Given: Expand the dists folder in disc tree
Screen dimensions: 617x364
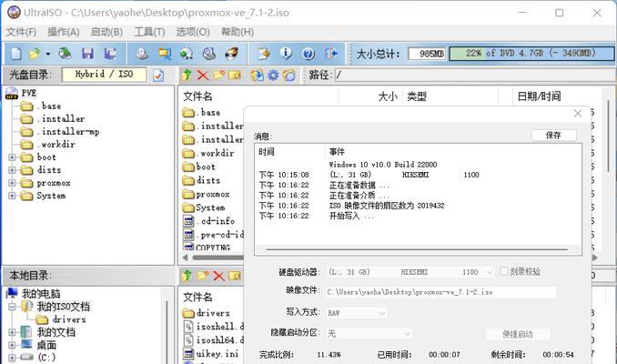Looking at the screenshot, I should click(x=12, y=170).
